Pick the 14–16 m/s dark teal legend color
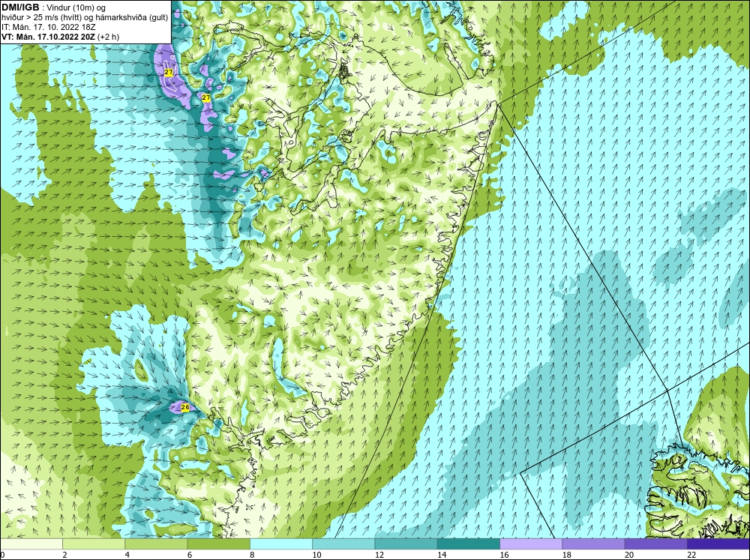The width and height of the screenshot is (750, 560). pos(469,544)
